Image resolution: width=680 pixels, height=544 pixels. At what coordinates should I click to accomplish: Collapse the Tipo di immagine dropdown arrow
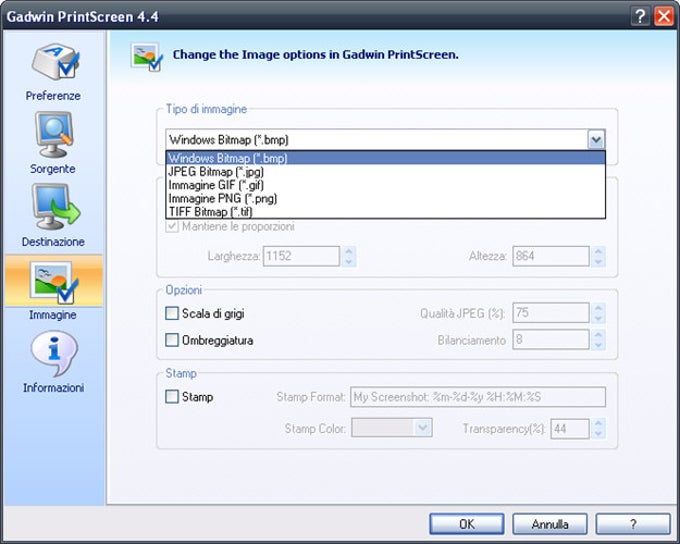click(x=596, y=140)
